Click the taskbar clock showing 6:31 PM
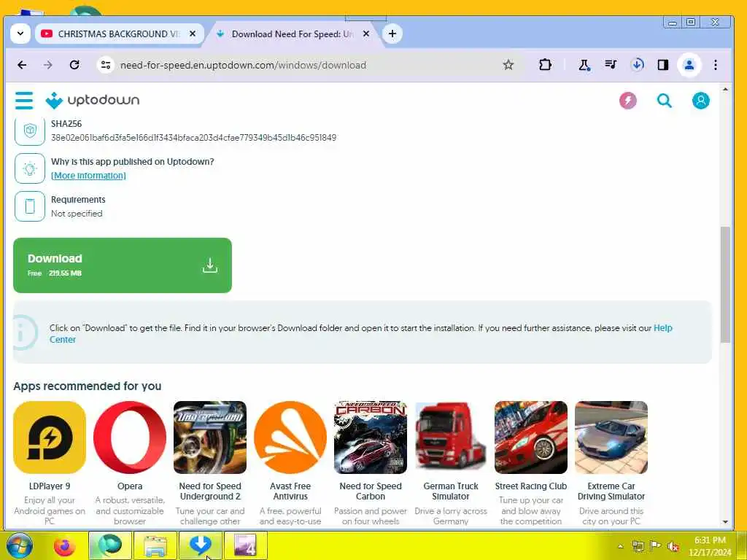The width and height of the screenshot is (747, 560). [709, 546]
